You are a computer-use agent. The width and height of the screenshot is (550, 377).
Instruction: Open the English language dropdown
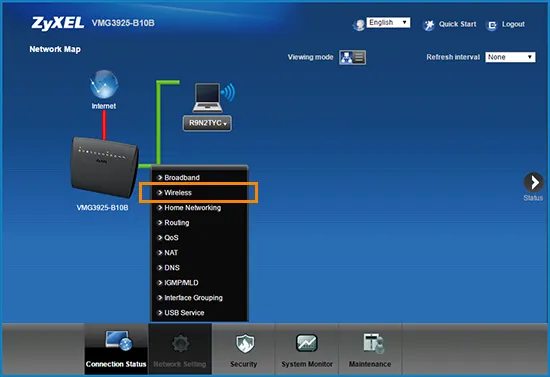click(x=388, y=22)
